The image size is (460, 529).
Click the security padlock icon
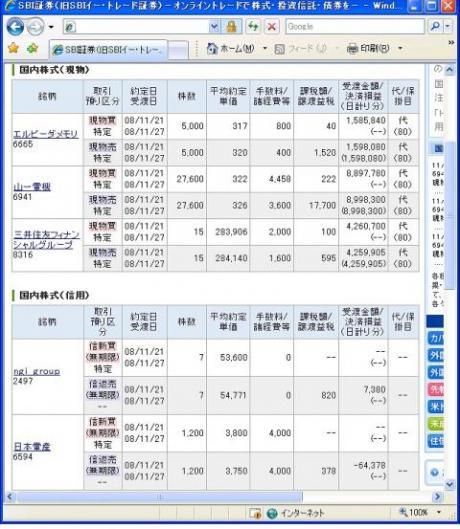(x=231, y=27)
